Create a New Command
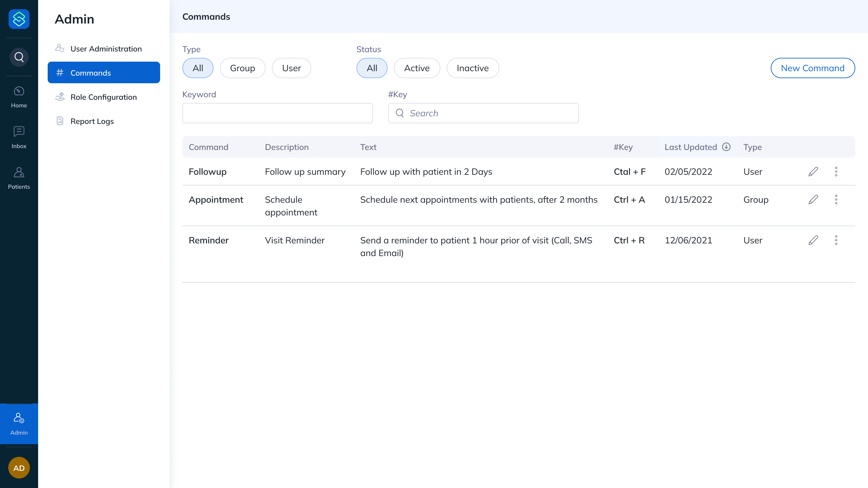868x488 pixels. pyautogui.click(x=813, y=68)
